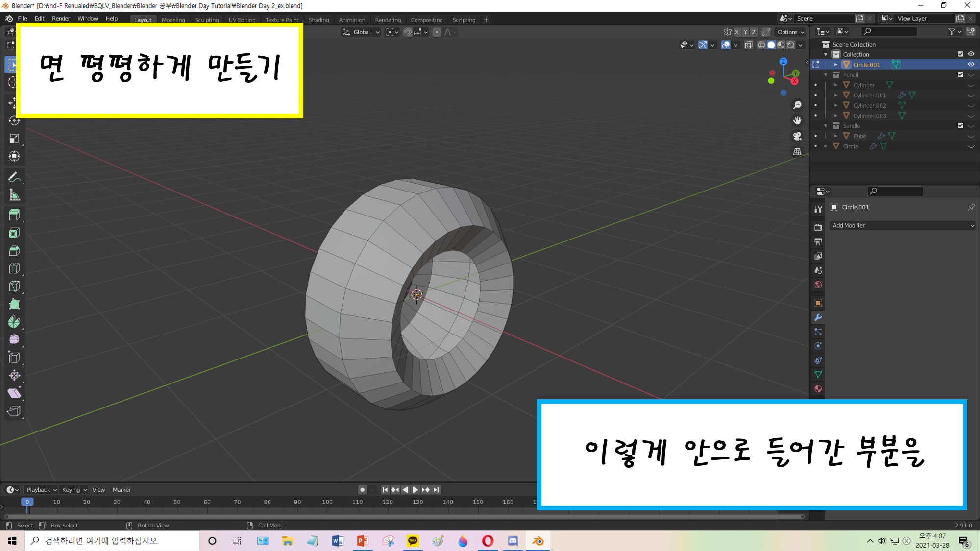Click the Options button in the header

[x=790, y=32]
